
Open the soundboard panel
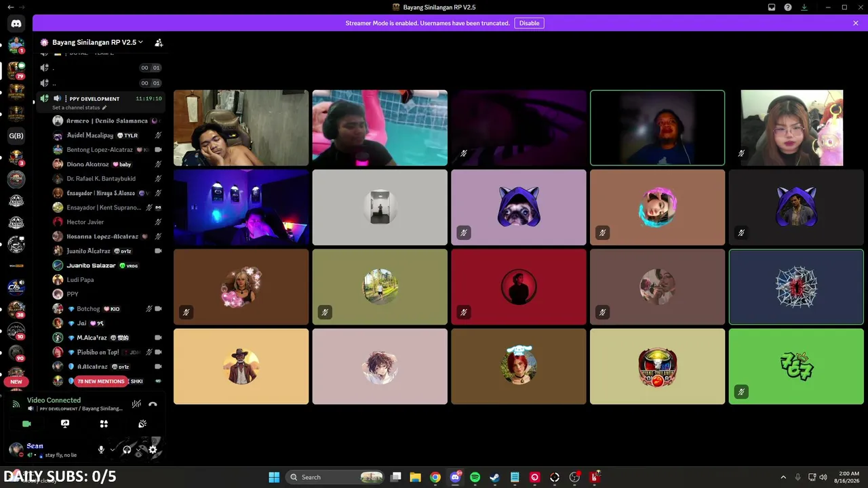tap(142, 424)
